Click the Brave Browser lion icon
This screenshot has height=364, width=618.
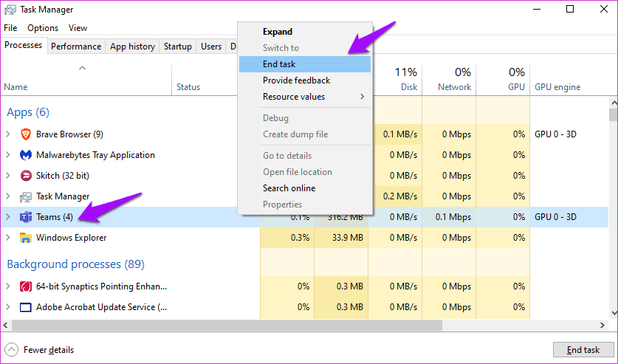pyautogui.click(x=25, y=134)
